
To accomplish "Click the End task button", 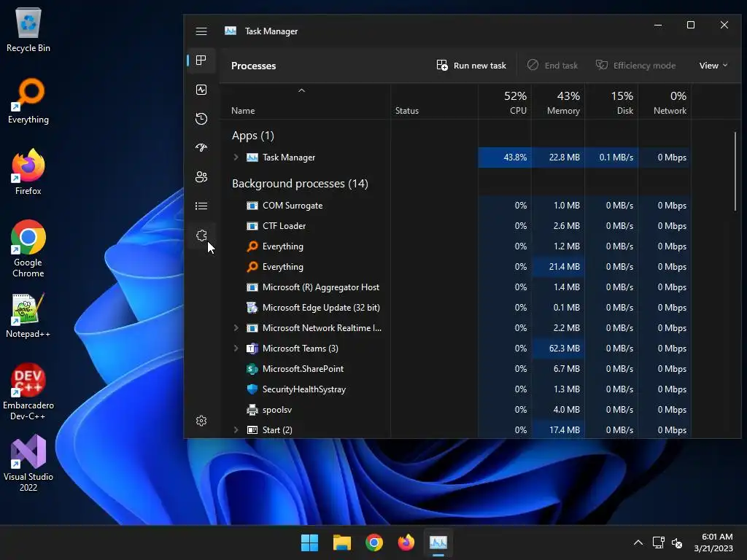I will point(553,66).
